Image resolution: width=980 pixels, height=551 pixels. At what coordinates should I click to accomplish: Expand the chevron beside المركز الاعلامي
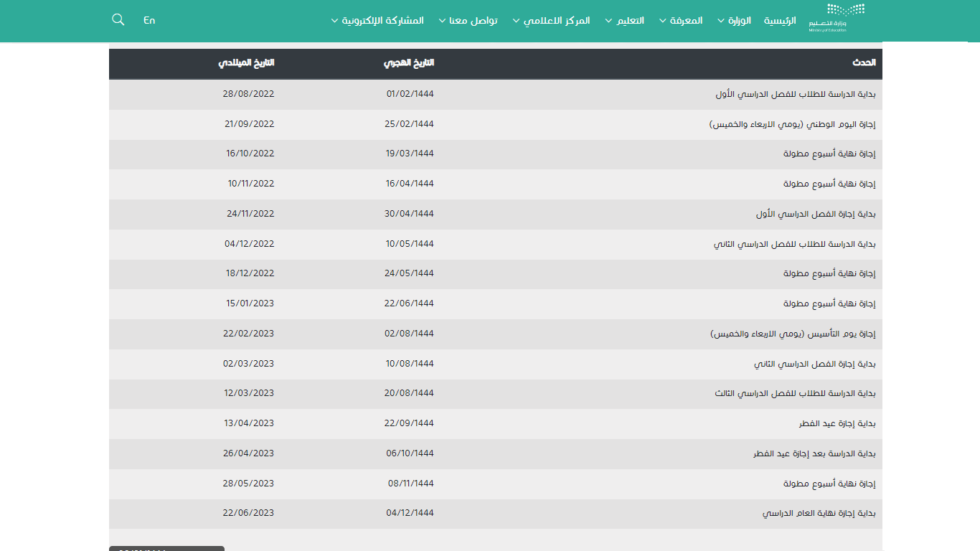[515, 21]
